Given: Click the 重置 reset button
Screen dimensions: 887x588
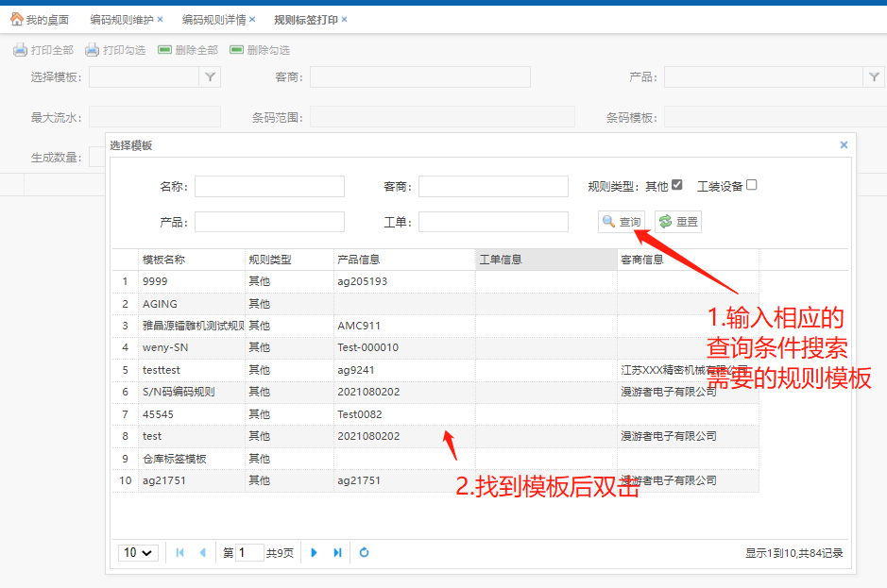Looking at the screenshot, I should click(677, 222).
